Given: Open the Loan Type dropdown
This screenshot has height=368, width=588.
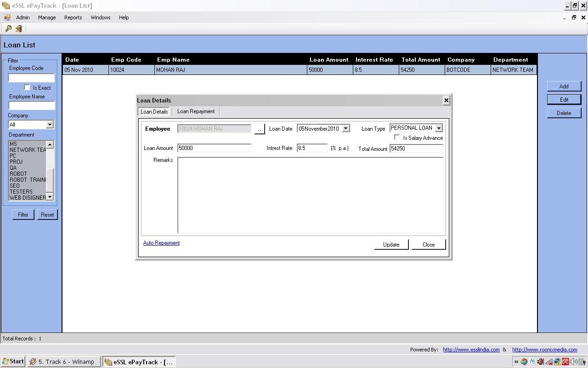Looking at the screenshot, I should (x=439, y=128).
